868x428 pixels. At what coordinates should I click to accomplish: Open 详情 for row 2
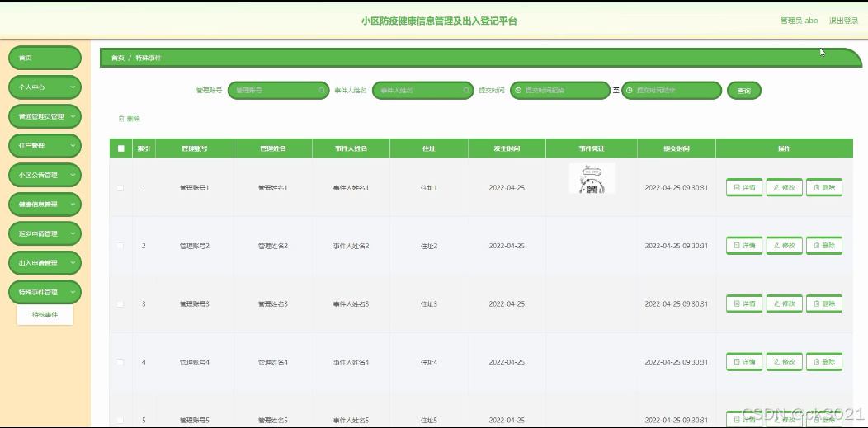click(x=744, y=246)
